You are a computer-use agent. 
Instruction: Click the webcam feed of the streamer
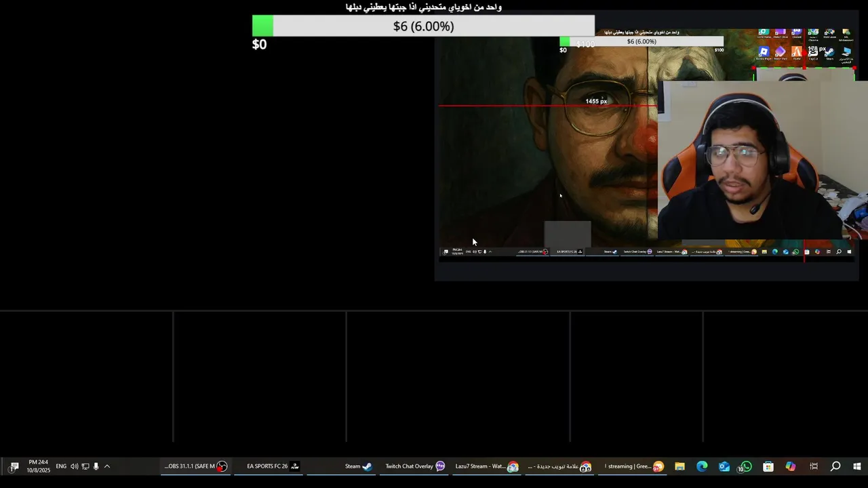point(763,161)
